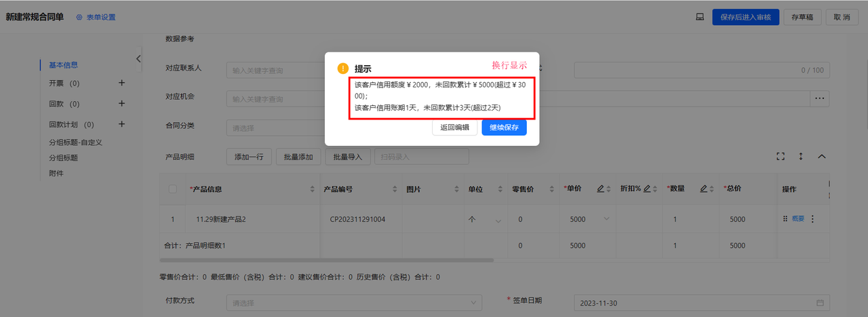Viewport: 868px width, 317px height.
Task: Go to the 开票 (0) section
Action: [x=64, y=83]
